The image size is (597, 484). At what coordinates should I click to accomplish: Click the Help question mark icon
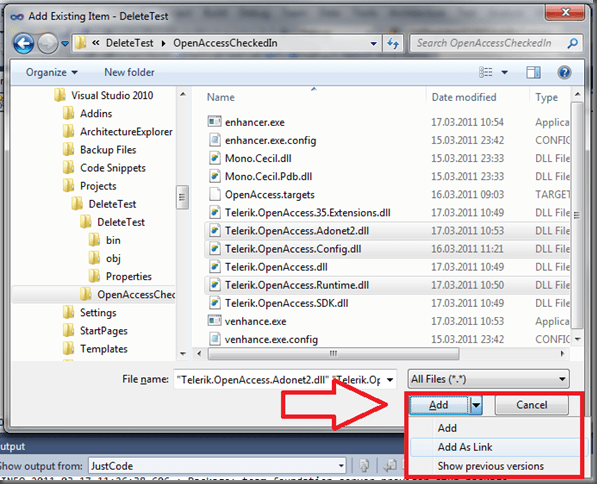tap(564, 72)
